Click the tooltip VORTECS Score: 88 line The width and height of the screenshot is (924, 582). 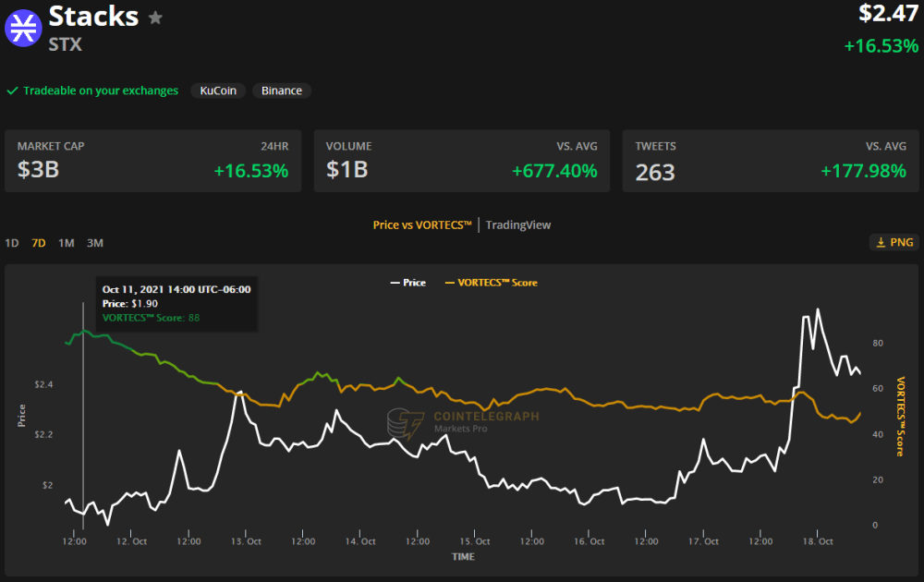[x=151, y=318]
